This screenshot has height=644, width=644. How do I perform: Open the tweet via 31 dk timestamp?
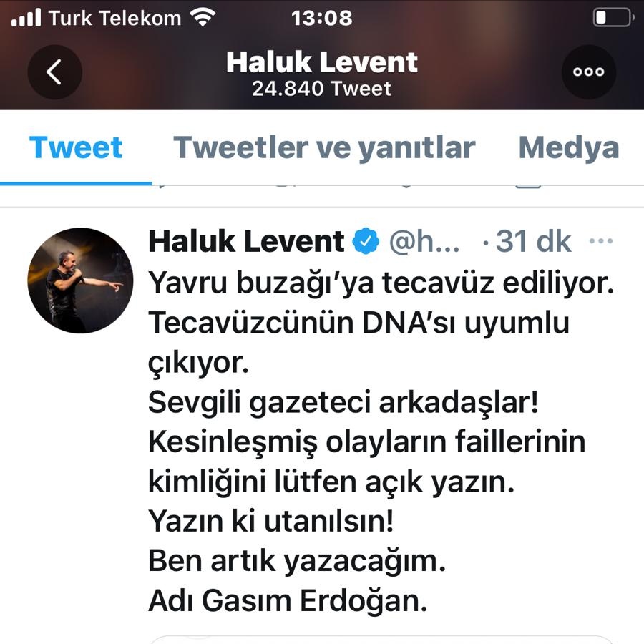[533, 241]
